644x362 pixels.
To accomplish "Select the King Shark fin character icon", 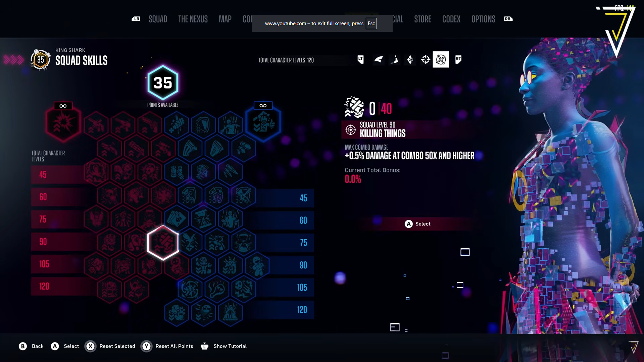I will pyautogui.click(x=379, y=60).
